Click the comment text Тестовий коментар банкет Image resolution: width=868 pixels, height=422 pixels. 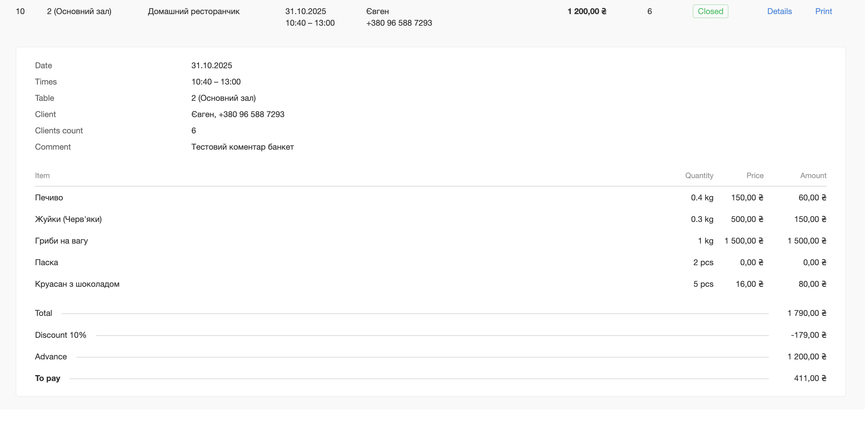click(x=242, y=147)
